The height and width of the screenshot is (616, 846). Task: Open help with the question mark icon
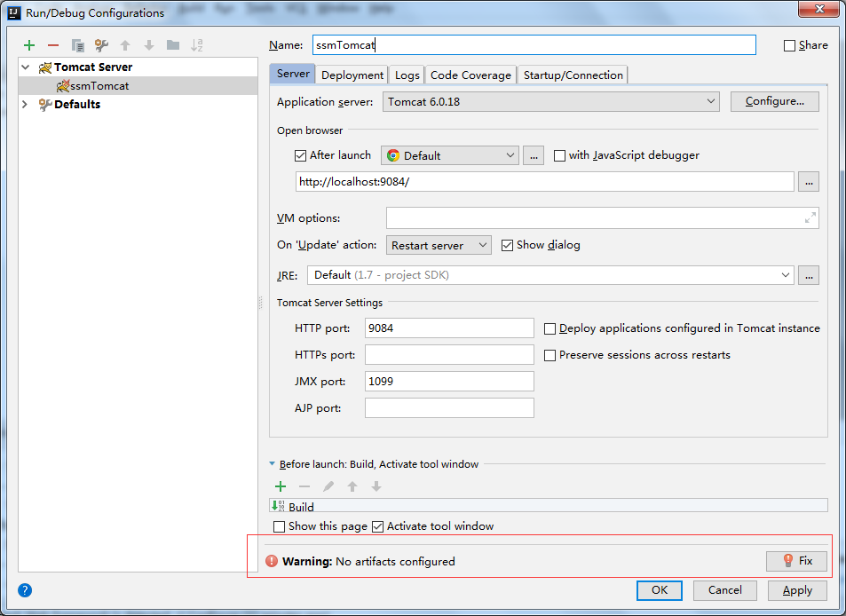25,590
